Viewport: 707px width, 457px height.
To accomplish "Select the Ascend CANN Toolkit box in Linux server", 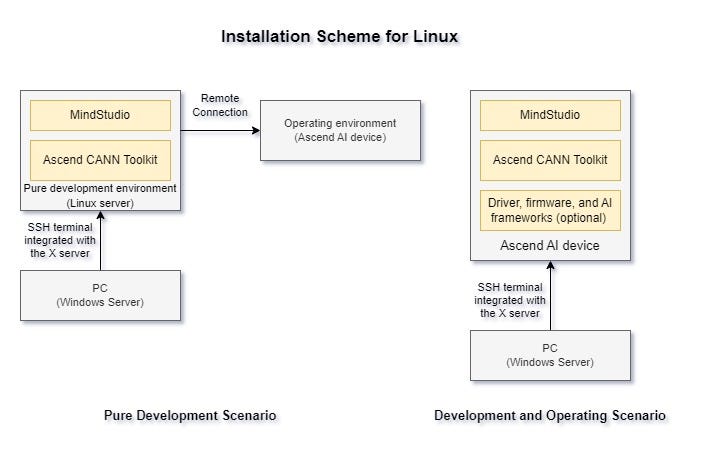I will coord(100,160).
